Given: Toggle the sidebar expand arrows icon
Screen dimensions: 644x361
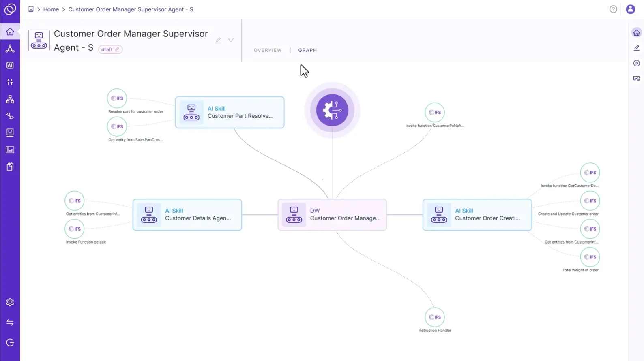Looking at the screenshot, I should [10, 323].
